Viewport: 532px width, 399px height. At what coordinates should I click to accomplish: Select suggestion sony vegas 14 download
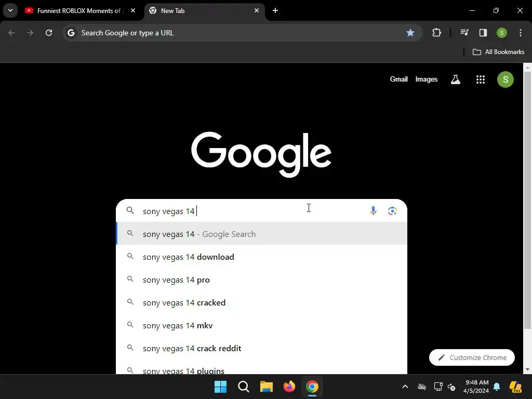[262, 257]
